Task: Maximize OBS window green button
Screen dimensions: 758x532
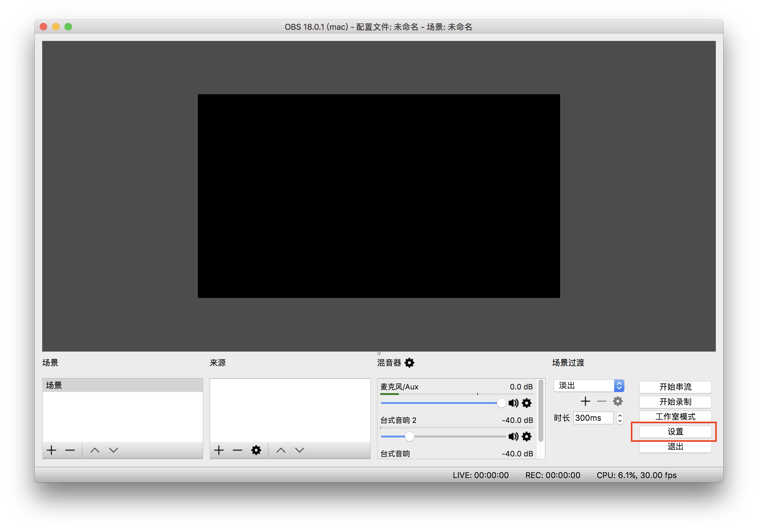Action: click(x=68, y=27)
